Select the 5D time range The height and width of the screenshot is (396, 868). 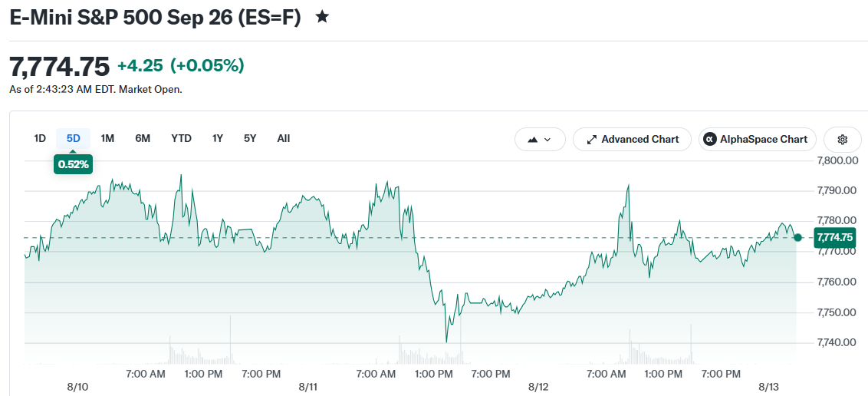[x=74, y=138]
